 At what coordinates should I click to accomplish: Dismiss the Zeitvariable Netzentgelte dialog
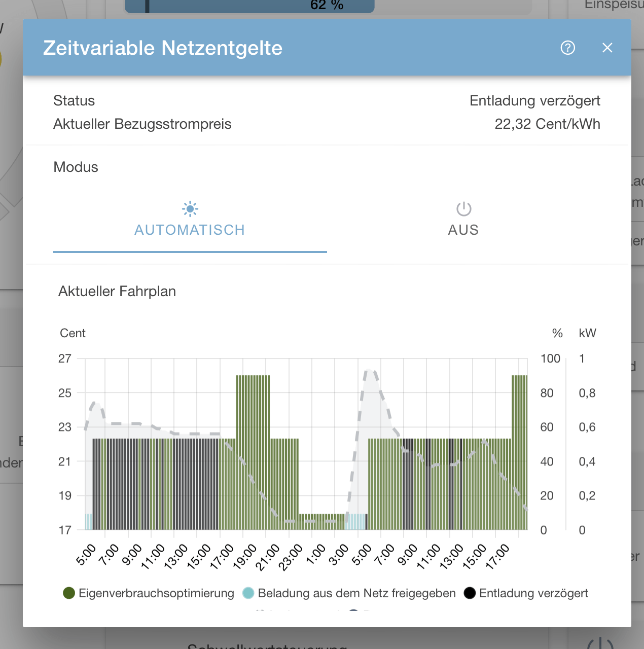click(607, 48)
